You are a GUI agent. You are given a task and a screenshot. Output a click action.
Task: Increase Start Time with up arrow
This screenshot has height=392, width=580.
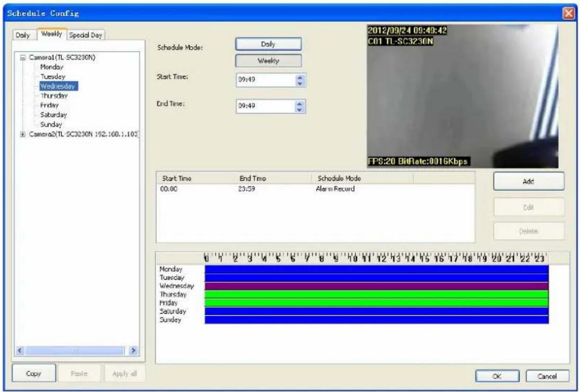click(x=300, y=77)
